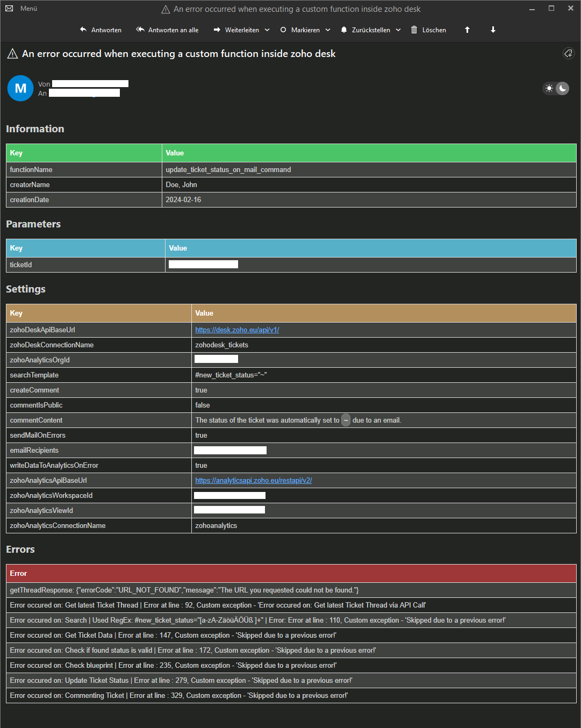
Task: Expand the Zurückstellen dropdown arrow
Action: (x=398, y=30)
